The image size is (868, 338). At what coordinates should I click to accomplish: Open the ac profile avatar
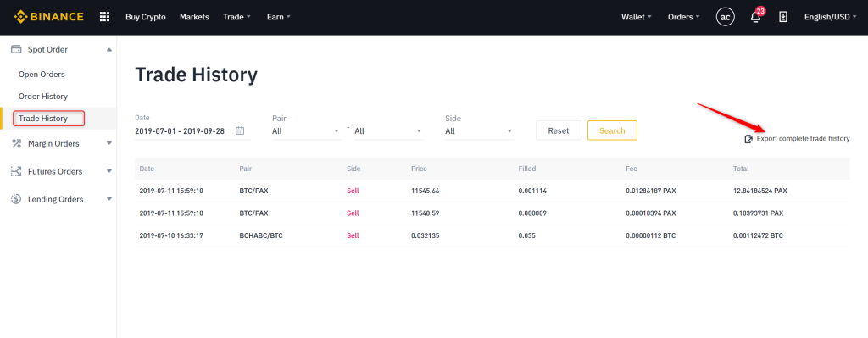tap(726, 17)
